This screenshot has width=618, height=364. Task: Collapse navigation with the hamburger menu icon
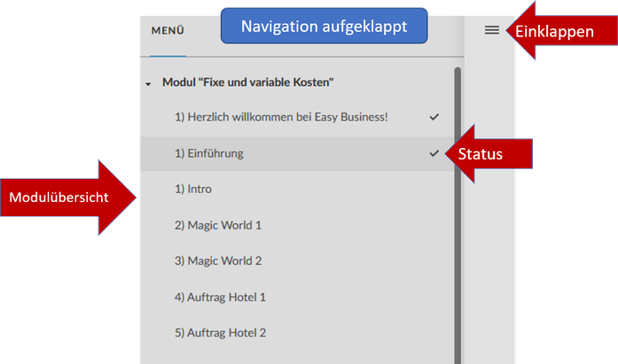(x=491, y=30)
